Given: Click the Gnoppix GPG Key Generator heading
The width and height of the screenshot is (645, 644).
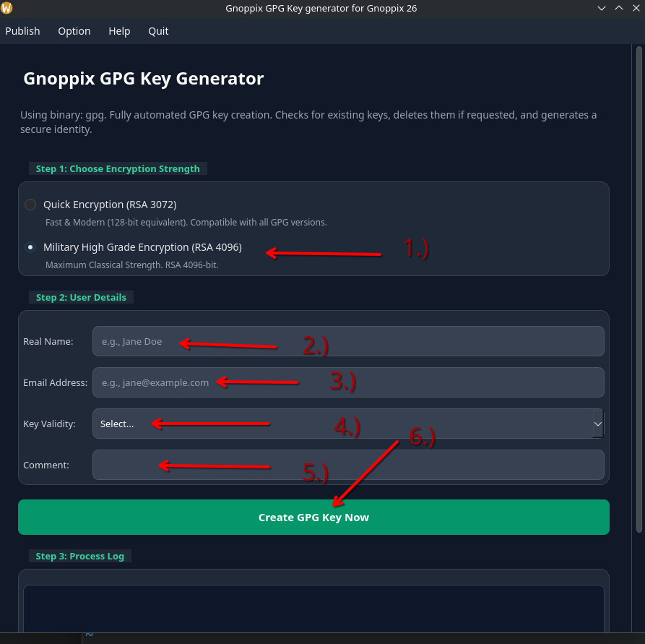Looking at the screenshot, I should coord(144,79).
